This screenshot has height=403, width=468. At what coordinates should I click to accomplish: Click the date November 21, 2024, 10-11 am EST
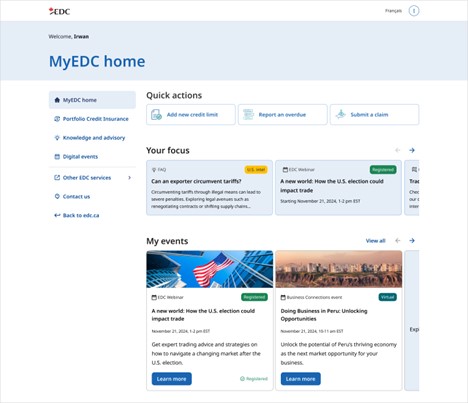[x=312, y=331]
